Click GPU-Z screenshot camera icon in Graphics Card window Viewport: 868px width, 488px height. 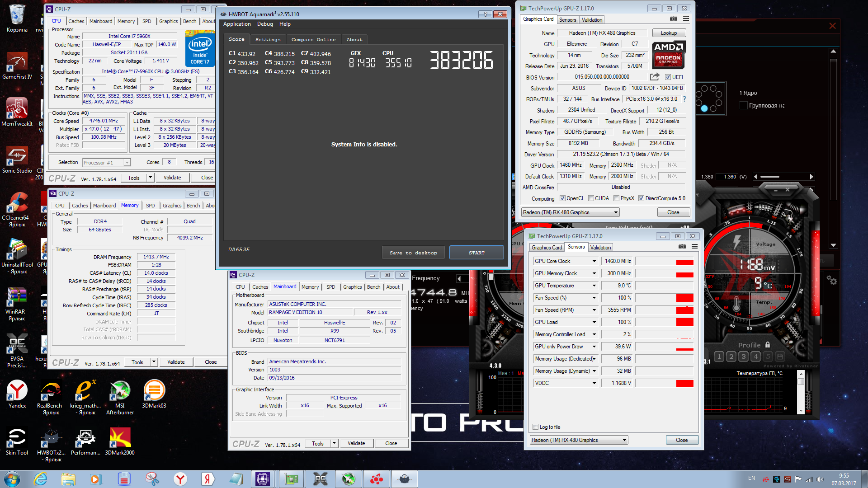[x=673, y=19]
